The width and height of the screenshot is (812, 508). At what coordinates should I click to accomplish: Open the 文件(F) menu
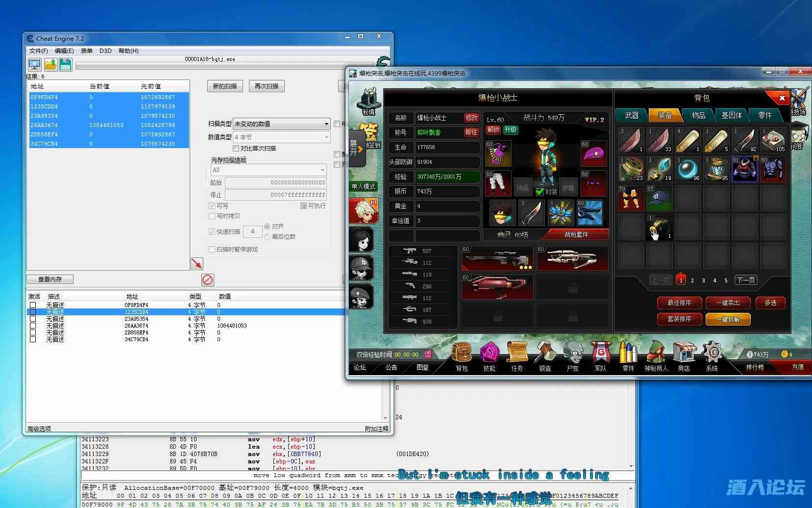coord(38,51)
